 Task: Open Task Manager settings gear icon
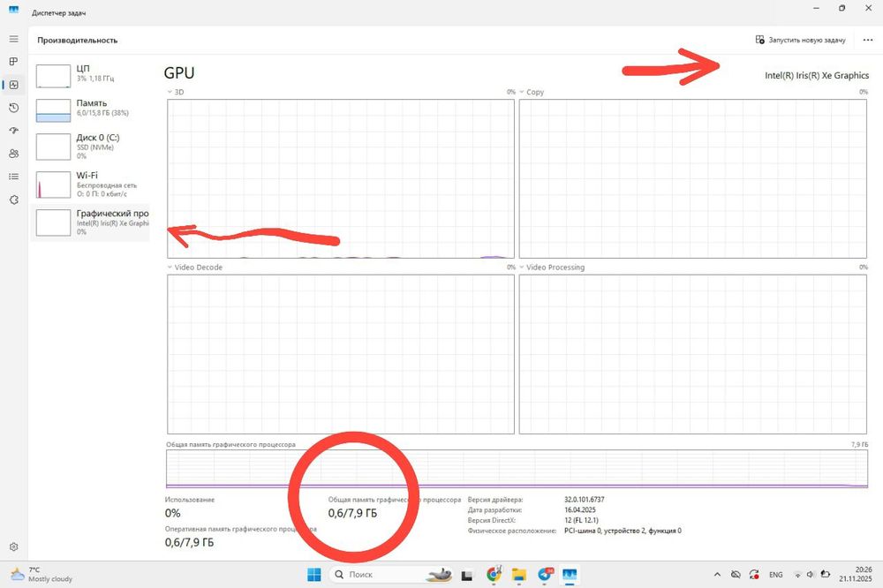tap(13, 547)
